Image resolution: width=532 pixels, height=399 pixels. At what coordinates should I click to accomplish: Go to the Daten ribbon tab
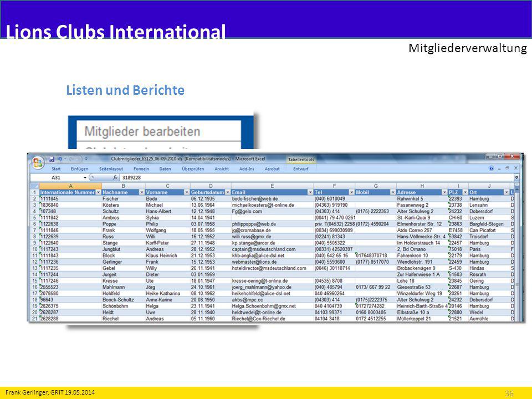165,168
